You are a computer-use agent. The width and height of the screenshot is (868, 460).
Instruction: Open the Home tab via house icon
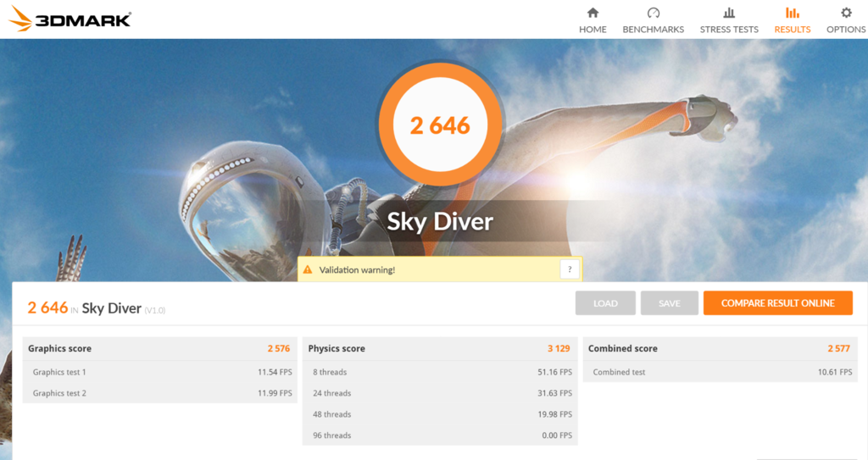pos(593,12)
